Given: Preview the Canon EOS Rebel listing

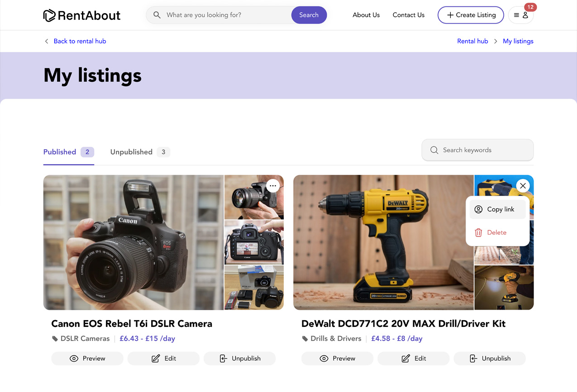Looking at the screenshot, I should (87, 359).
